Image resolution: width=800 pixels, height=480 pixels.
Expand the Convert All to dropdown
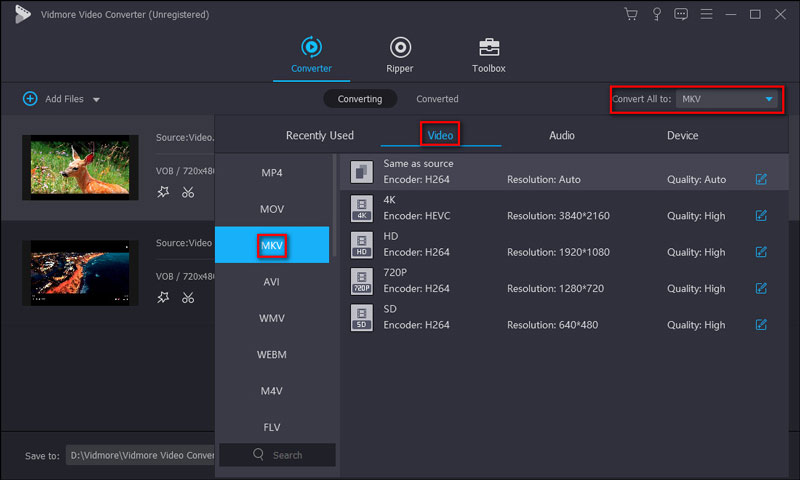[768, 99]
